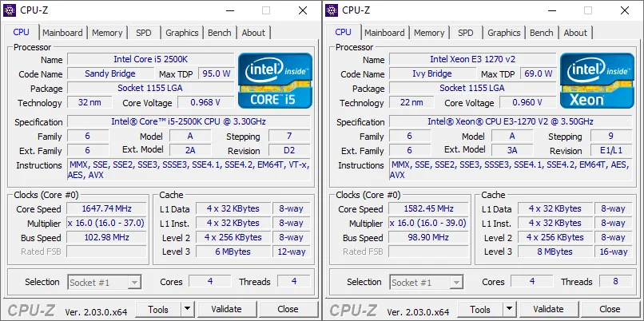The width and height of the screenshot is (644, 321).
Task: Click the 3A extended model value
Action: [512, 150]
